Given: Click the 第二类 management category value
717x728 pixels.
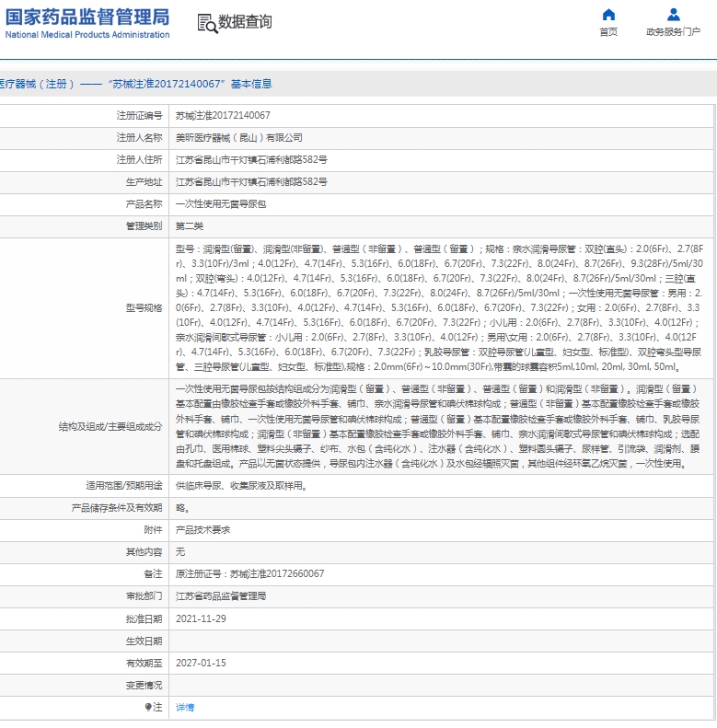Looking at the screenshot, I should tap(190, 226).
